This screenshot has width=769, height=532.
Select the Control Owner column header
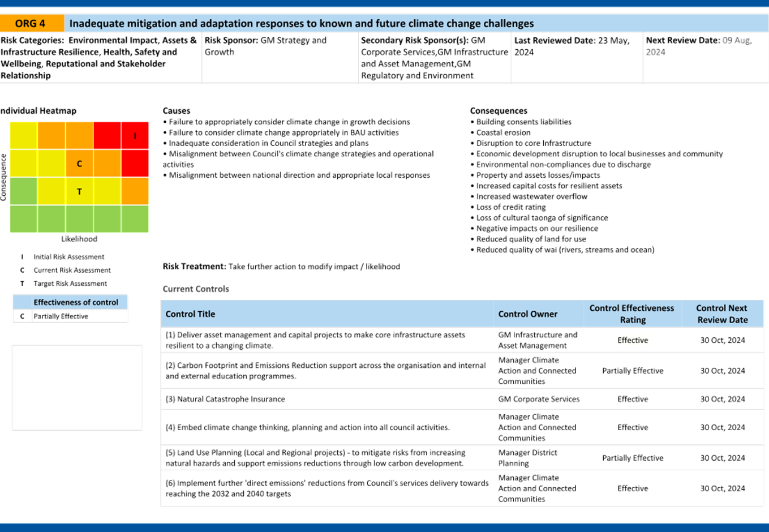(x=527, y=314)
